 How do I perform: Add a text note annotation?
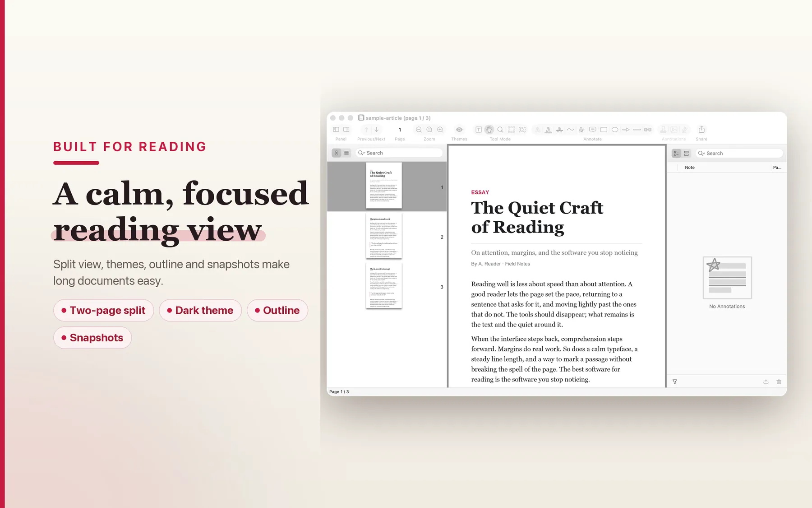click(x=581, y=130)
